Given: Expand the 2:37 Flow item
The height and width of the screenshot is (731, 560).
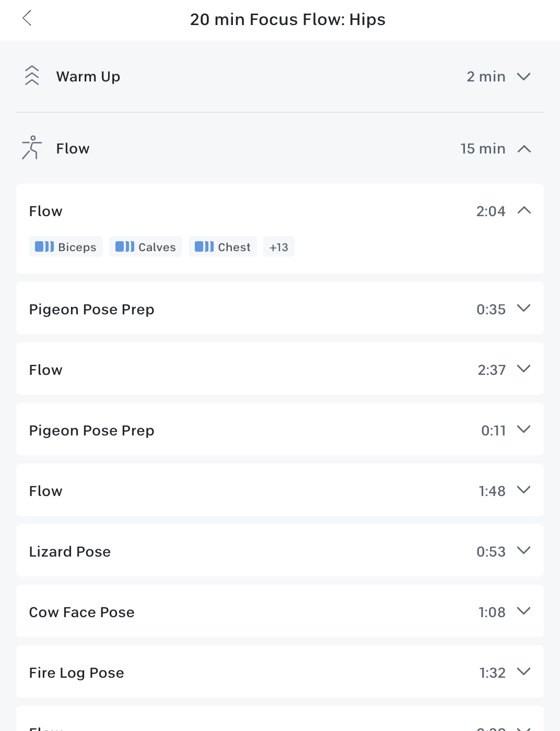Looking at the screenshot, I should pos(523,369).
